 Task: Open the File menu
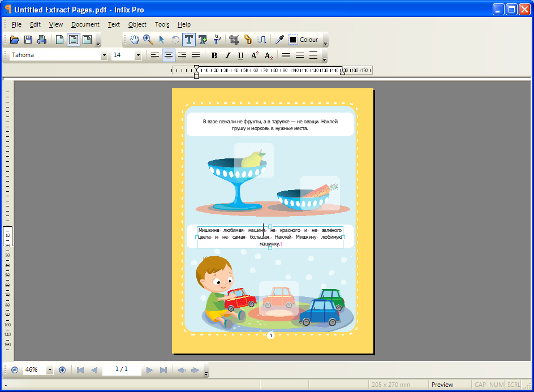click(16, 24)
